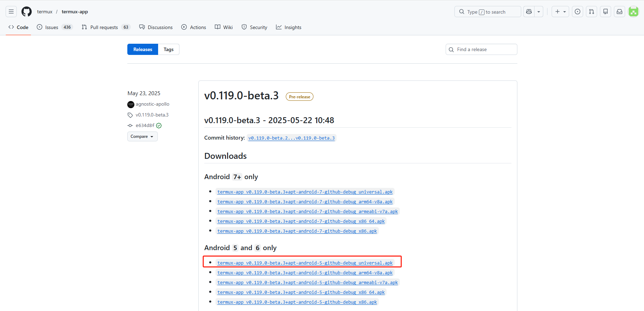Open the Actions tab
Viewport: 644px width, 311px height.
[194, 27]
